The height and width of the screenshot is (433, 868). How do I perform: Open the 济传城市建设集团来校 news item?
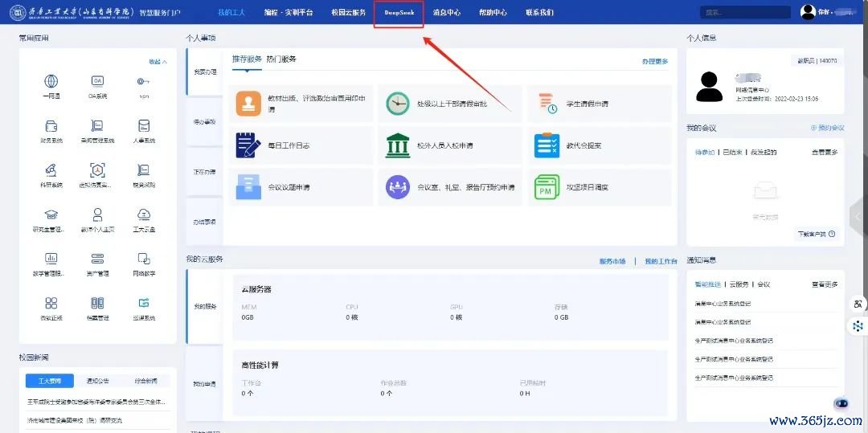click(x=75, y=420)
